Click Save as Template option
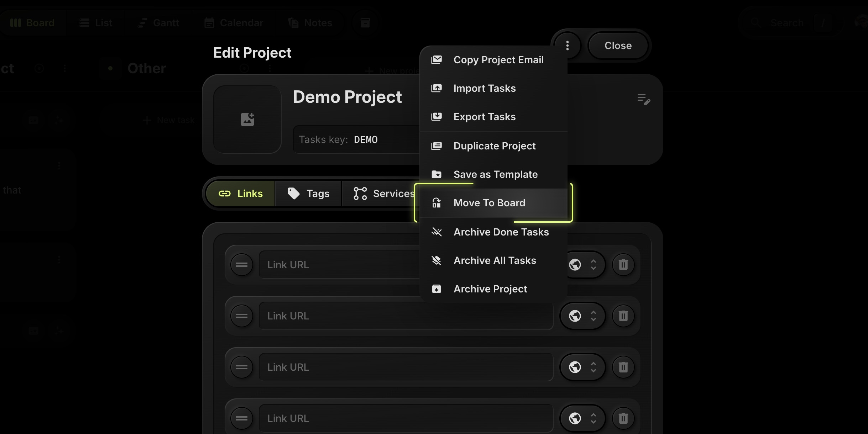The image size is (868, 434). [x=495, y=174]
